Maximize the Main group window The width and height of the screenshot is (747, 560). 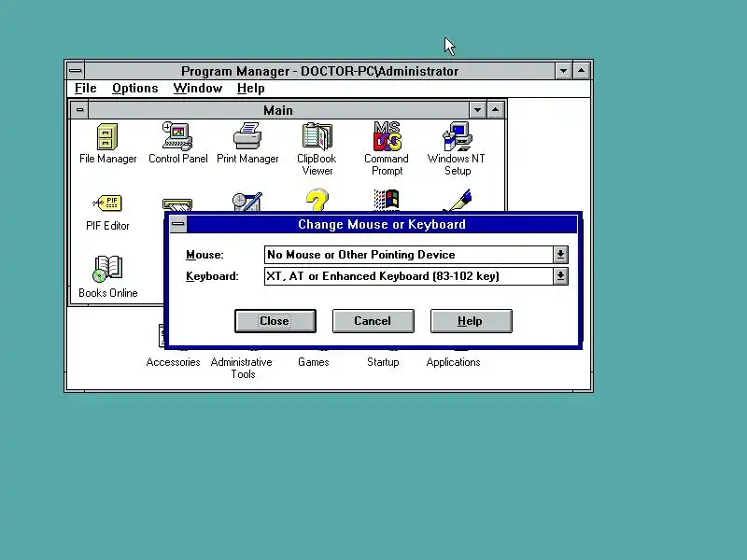[496, 110]
